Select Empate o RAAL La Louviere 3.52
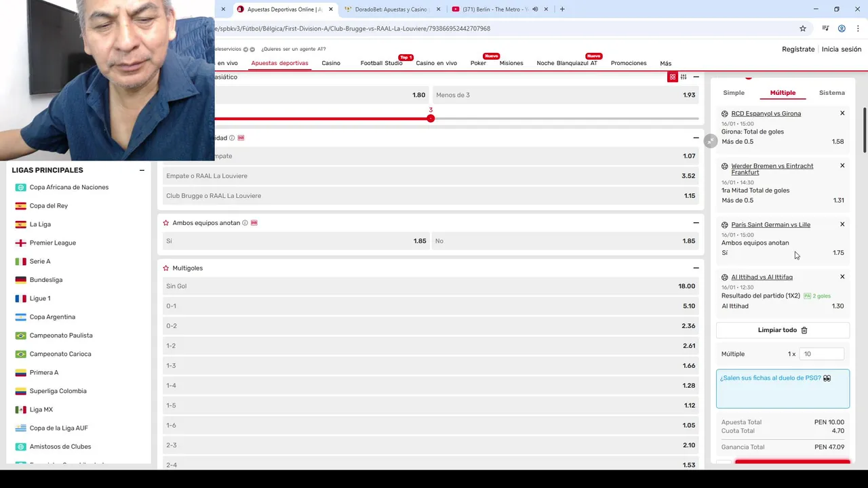 click(431, 176)
